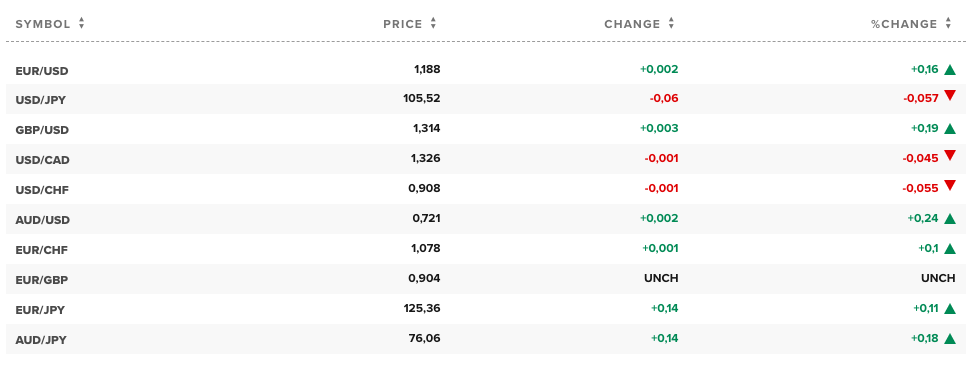Select the EUR/JPY price 125,36
974x372 pixels.
point(424,309)
